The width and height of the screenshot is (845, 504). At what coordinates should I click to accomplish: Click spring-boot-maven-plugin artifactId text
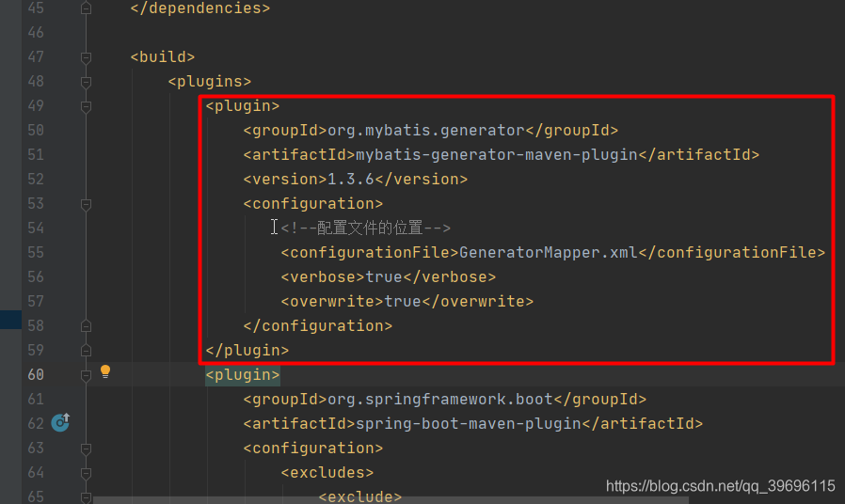(469, 424)
